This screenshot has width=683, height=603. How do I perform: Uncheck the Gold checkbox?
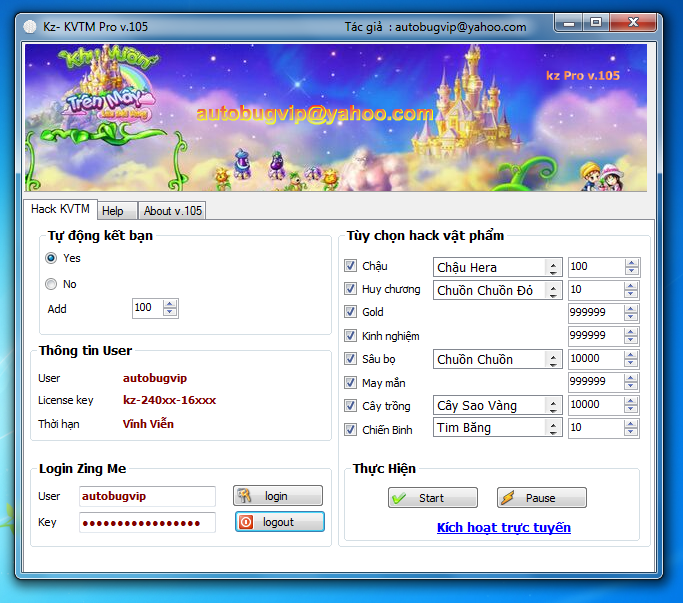[x=350, y=312]
